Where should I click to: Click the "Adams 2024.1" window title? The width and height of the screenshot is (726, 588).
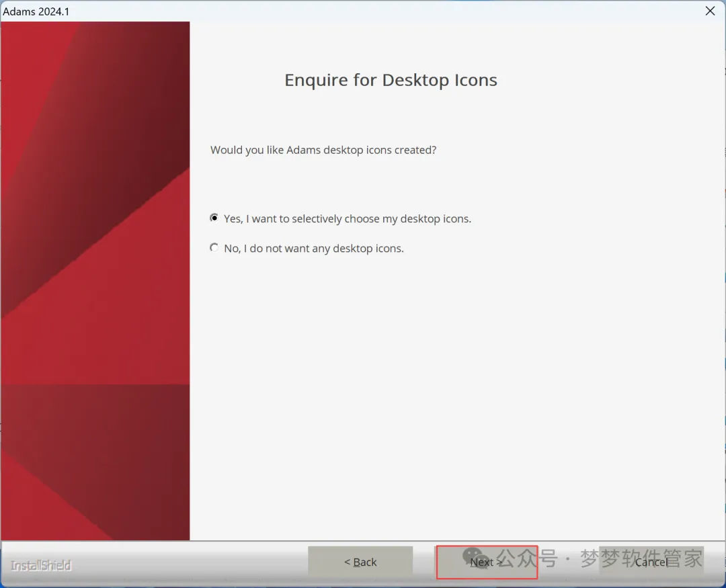36,11
